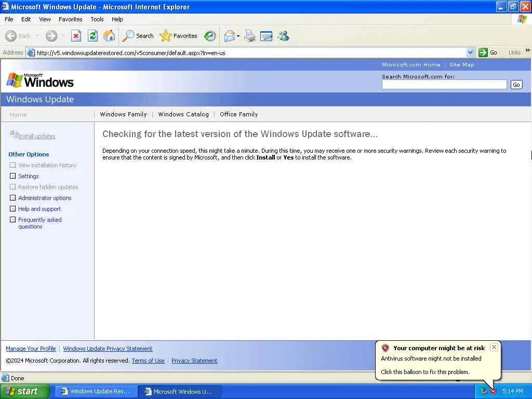Click the Administrator options bullet box
This screenshot has height=399, width=532.
(x=12, y=198)
